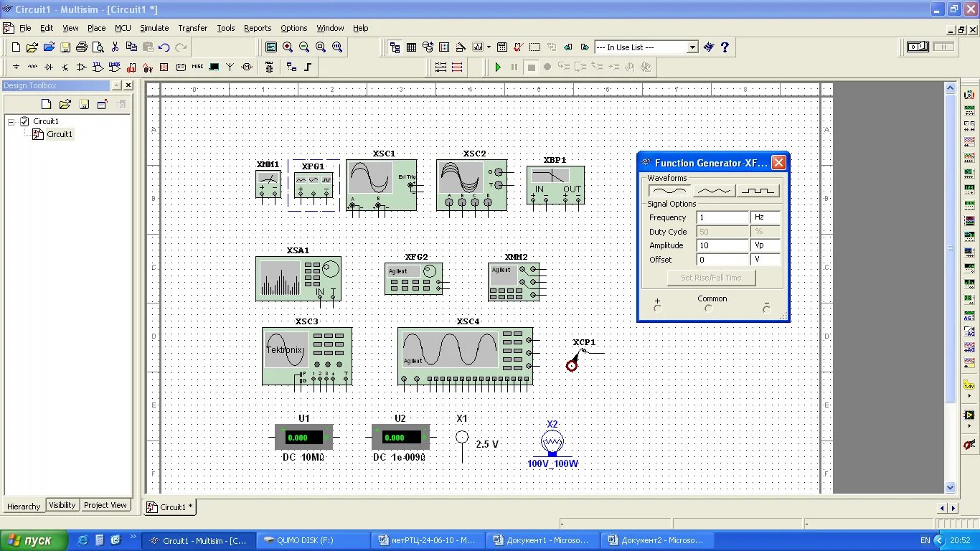The height and width of the screenshot is (551, 980).
Task: Open the In Use List dropdown
Action: (692, 47)
